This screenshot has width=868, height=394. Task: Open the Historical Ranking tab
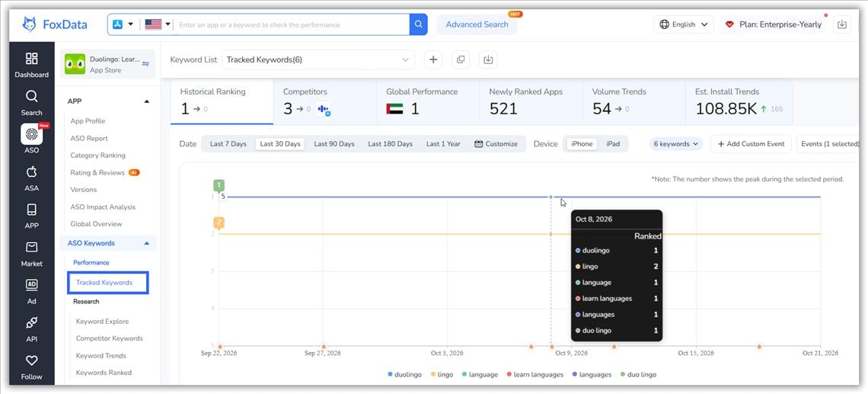(222, 102)
